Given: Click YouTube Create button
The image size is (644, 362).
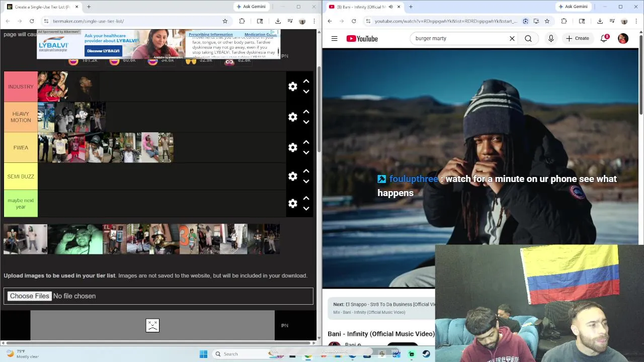Looking at the screenshot, I should (x=578, y=38).
